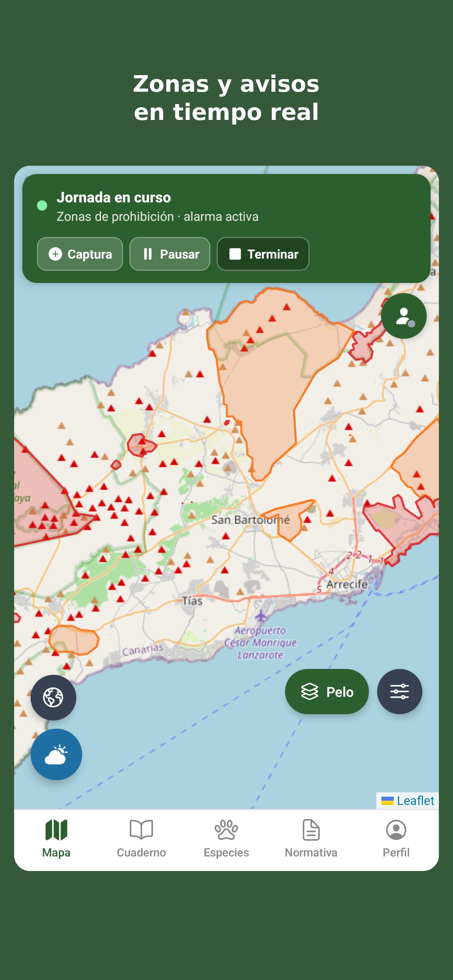Open the weather forecast button
The width and height of the screenshot is (453, 980).
56,754
